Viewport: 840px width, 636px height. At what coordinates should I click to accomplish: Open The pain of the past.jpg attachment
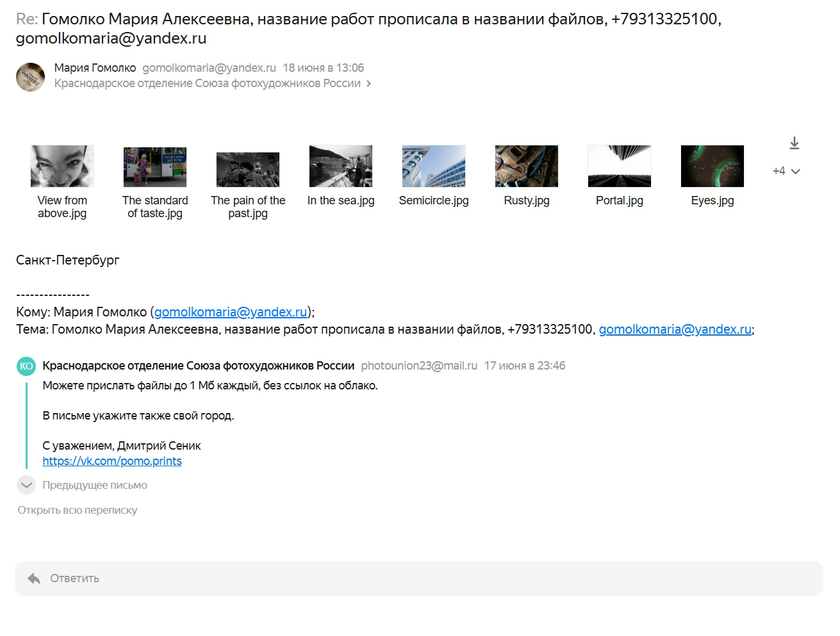[248, 169]
